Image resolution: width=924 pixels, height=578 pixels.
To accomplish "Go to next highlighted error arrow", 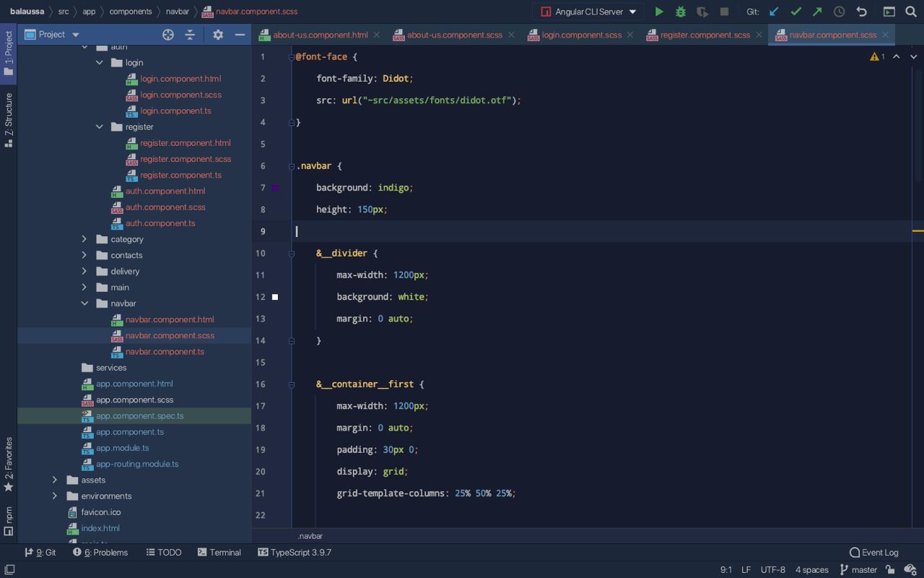I will coord(913,56).
